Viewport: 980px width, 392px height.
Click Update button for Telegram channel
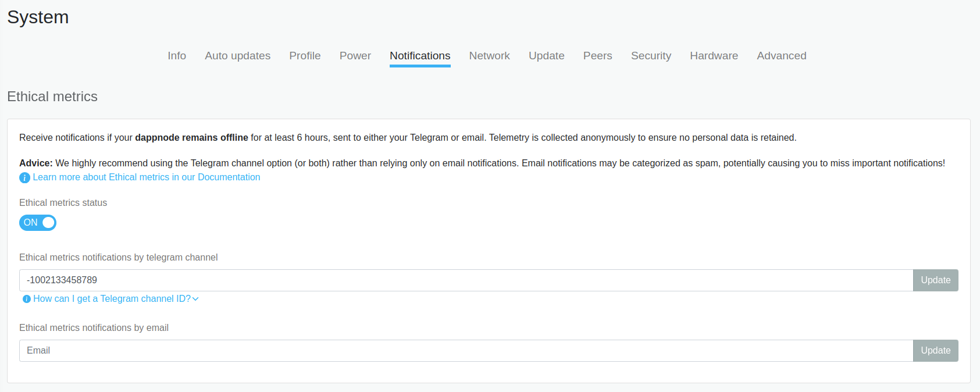tap(935, 280)
